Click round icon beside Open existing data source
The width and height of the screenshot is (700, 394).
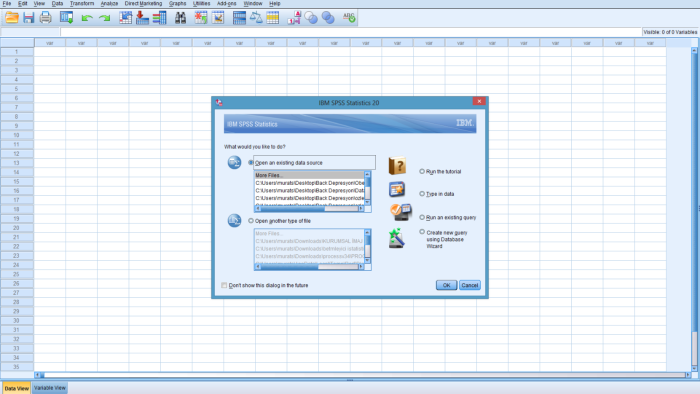(234, 162)
